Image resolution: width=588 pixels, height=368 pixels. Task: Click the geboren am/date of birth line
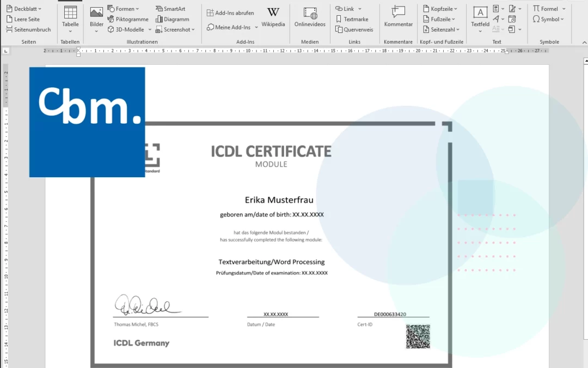click(272, 215)
